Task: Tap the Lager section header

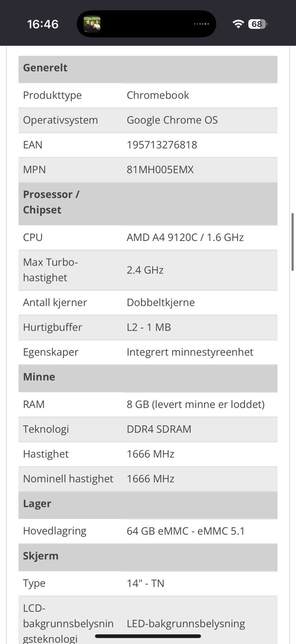Action: pyautogui.click(x=37, y=504)
